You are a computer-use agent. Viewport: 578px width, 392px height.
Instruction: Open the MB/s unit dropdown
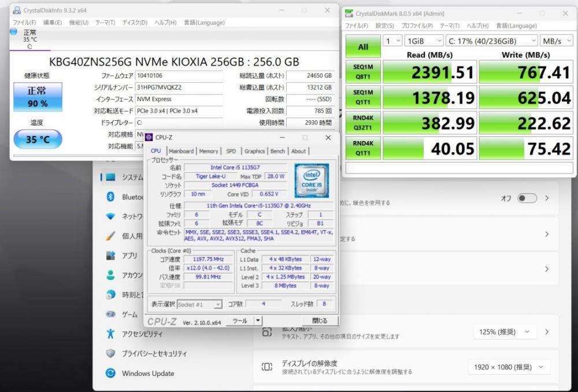(556, 41)
